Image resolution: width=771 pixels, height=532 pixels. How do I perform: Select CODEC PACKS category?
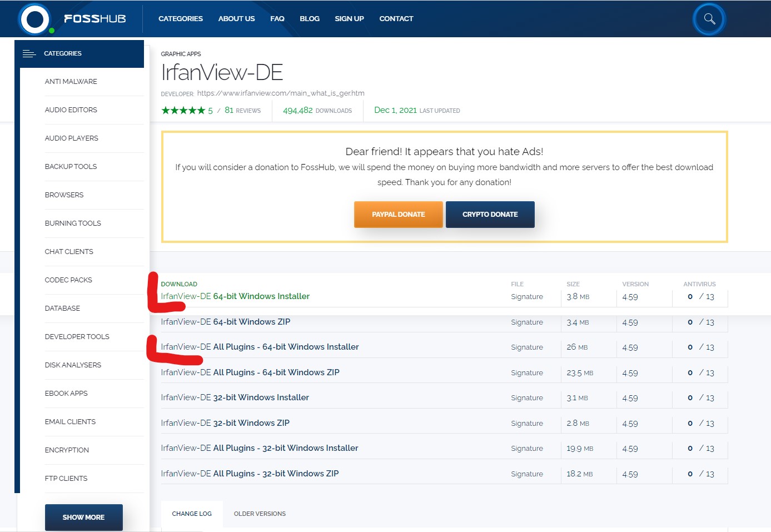pyautogui.click(x=68, y=280)
